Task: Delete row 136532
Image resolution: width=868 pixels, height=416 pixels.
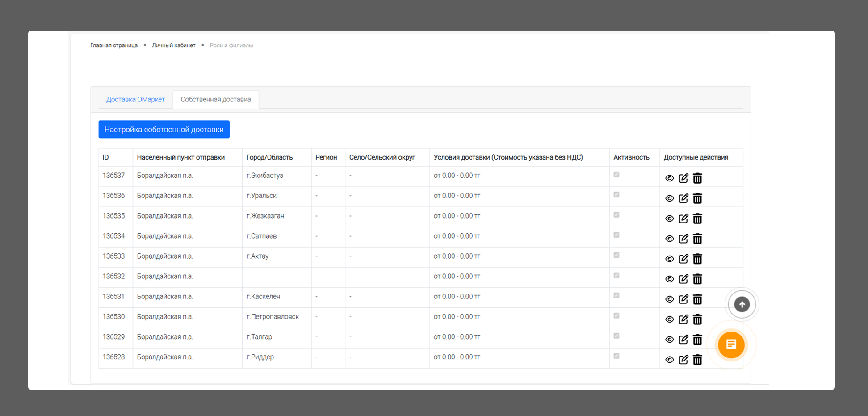Action: tap(697, 279)
